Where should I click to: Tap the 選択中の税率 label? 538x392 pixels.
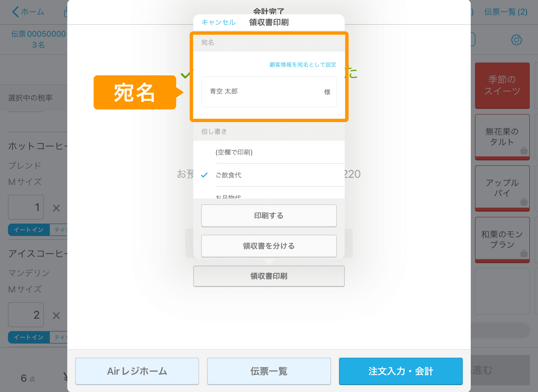coord(30,98)
